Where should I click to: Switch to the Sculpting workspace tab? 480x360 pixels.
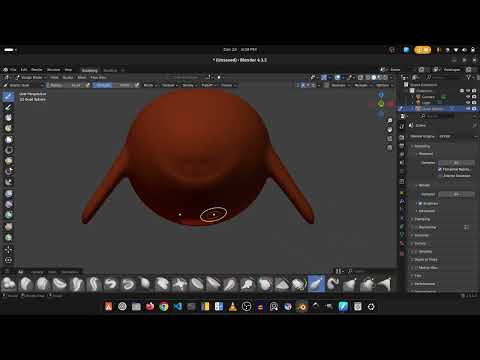pos(89,70)
